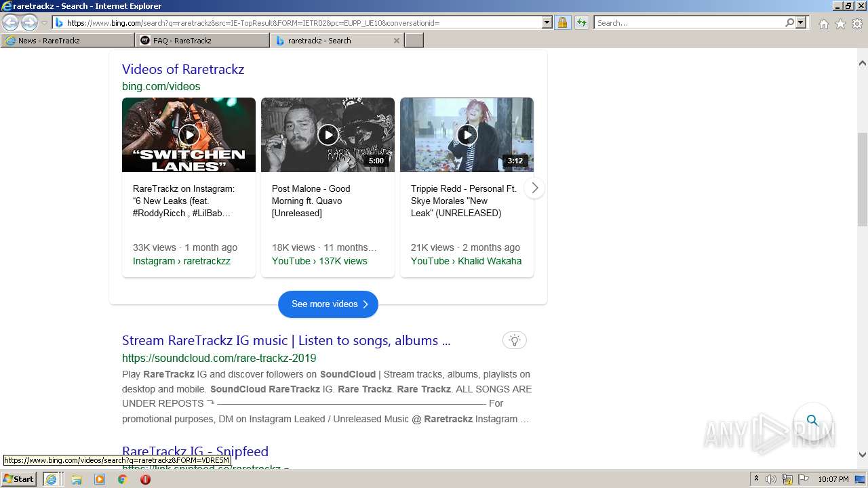This screenshot has height=488, width=868.
Task: Click next arrow in video carousel
Action: pyautogui.click(x=535, y=188)
